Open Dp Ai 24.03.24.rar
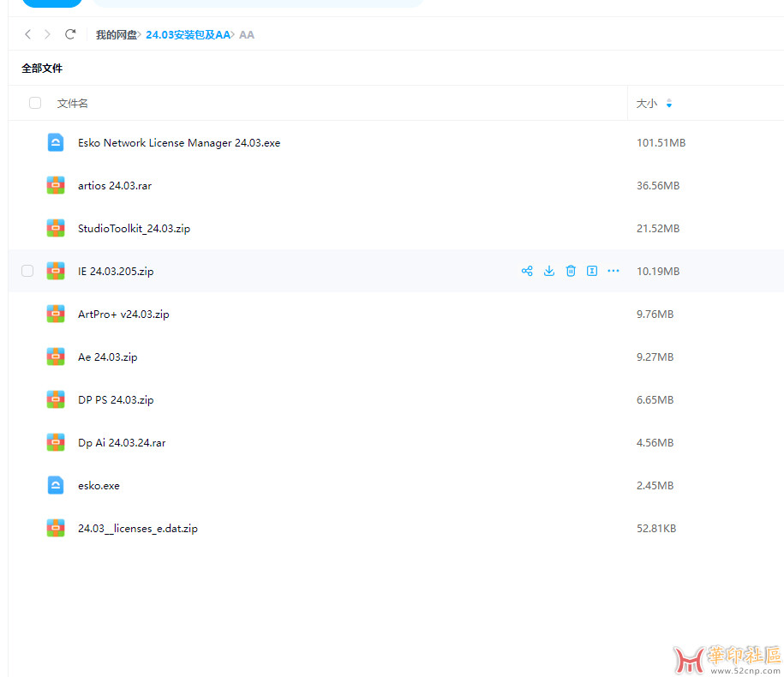784x677 pixels. (122, 442)
